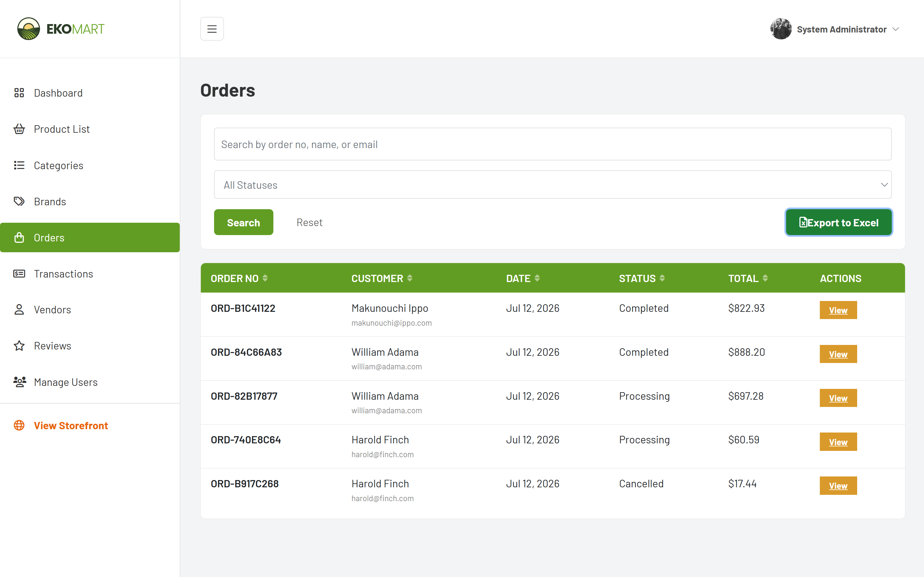Image resolution: width=924 pixels, height=577 pixels.
Task: Click System Administrator user name
Action: pos(842,29)
